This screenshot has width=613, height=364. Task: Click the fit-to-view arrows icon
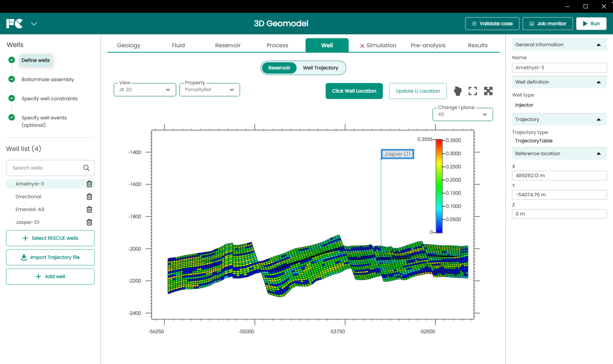point(488,91)
